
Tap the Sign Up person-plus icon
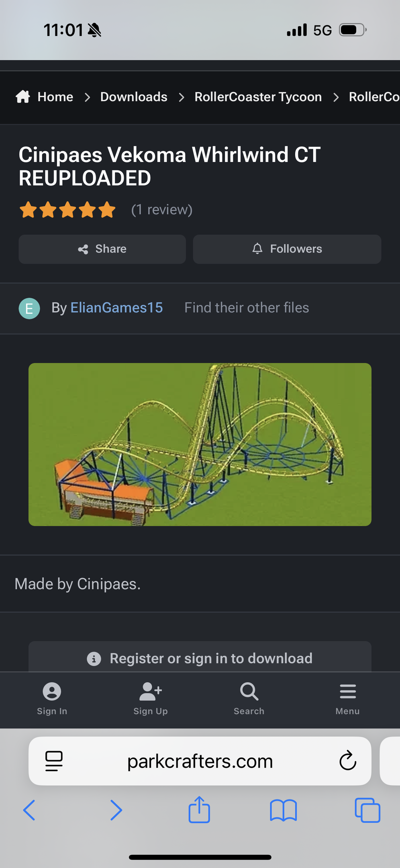[x=151, y=692]
